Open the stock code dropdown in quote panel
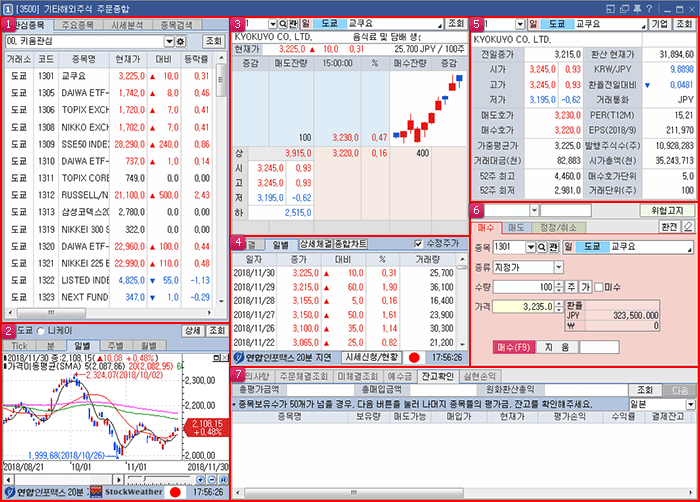 272,24
